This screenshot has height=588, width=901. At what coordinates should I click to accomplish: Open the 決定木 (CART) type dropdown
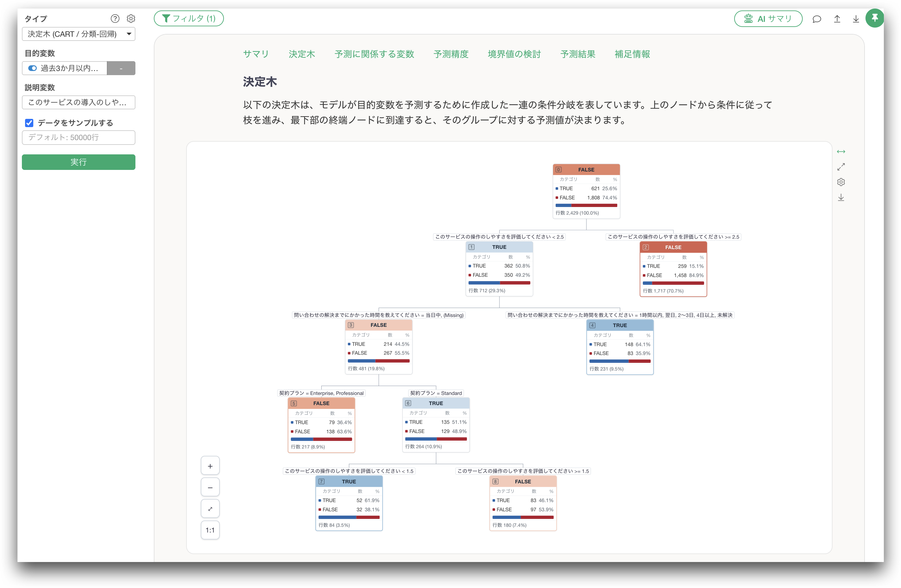pos(79,34)
